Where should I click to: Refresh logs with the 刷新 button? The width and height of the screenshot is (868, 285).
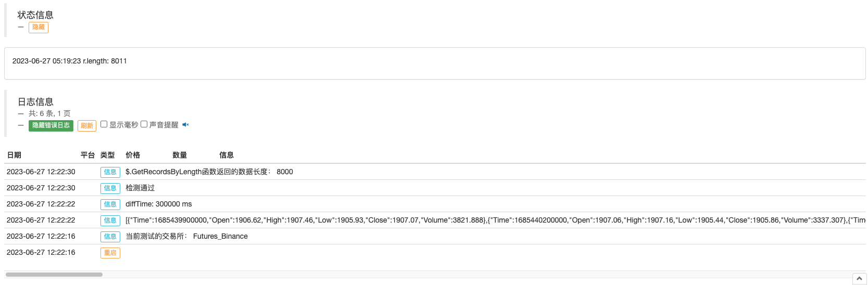[87, 126]
